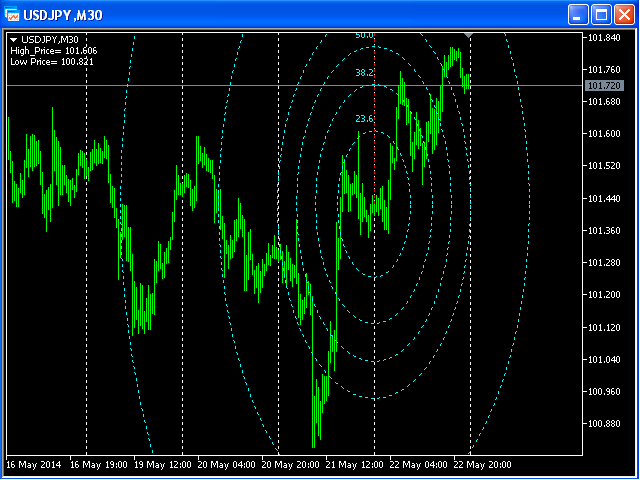The width and height of the screenshot is (640, 480).
Task: Click the 16 May 2014 date label
Action: (x=33, y=464)
